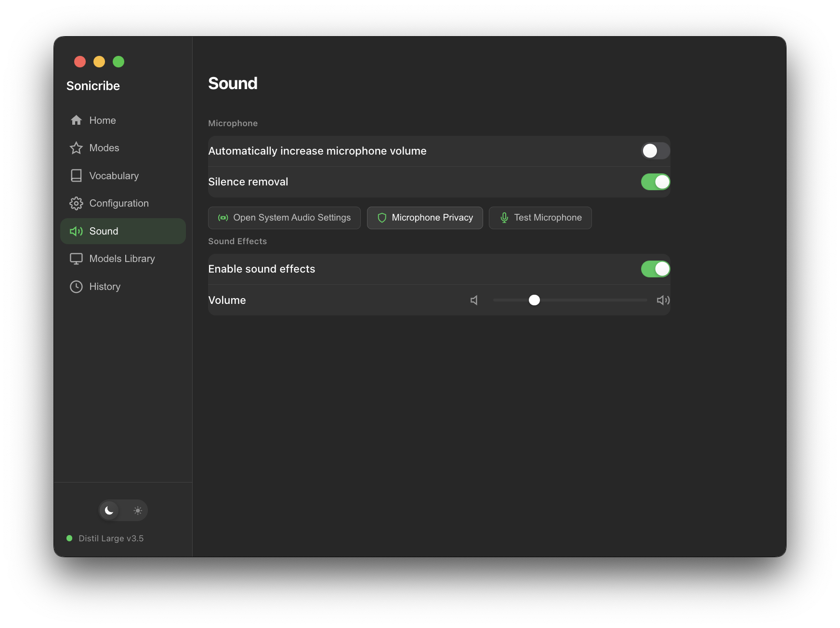Open the Vocabulary section label
The height and width of the screenshot is (628, 840).
[x=114, y=176]
